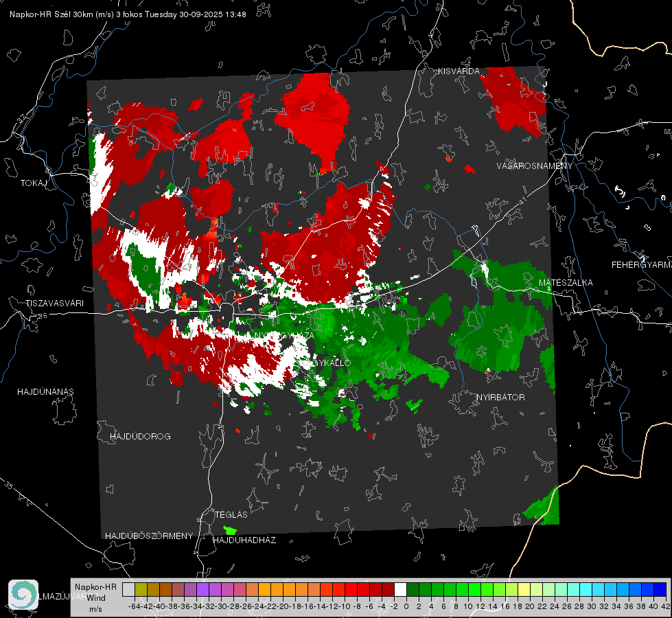Click the Napkor-HR Wind m/s legend title

pyautogui.click(x=95, y=597)
